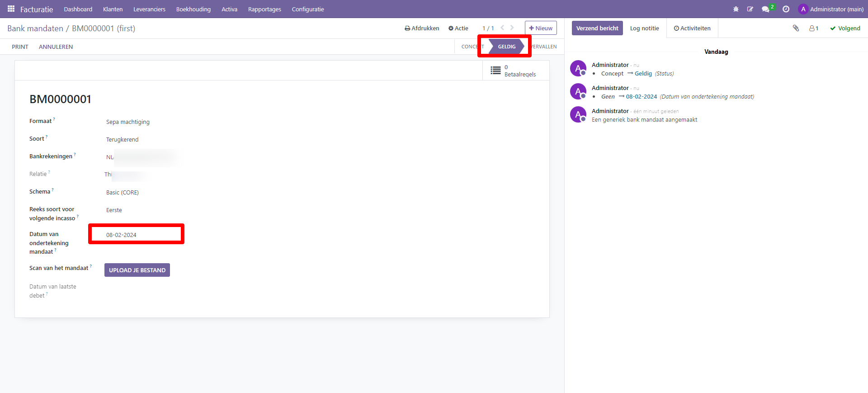Click the paperclip attachments icon

pyautogui.click(x=796, y=28)
